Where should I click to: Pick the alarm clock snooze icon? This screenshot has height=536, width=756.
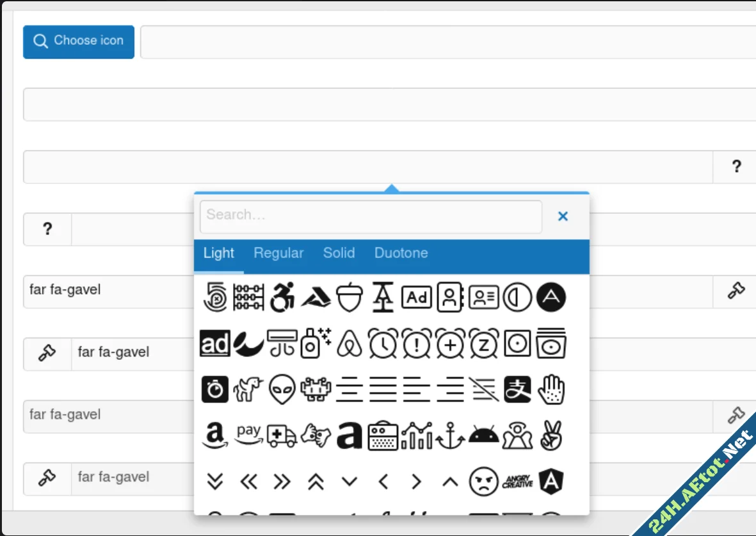[483, 345]
